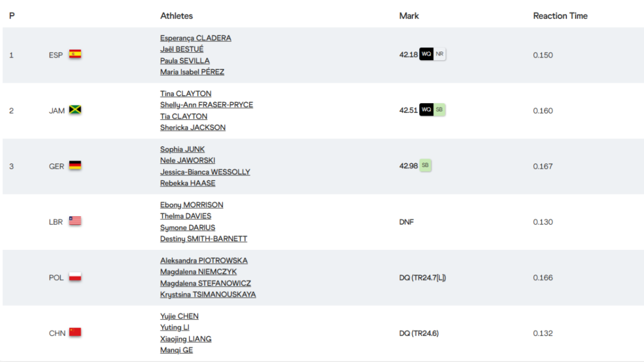Click the Poland flag icon
This screenshot has width=644, height=362.
pyautogui.click(x=75, y=277)
